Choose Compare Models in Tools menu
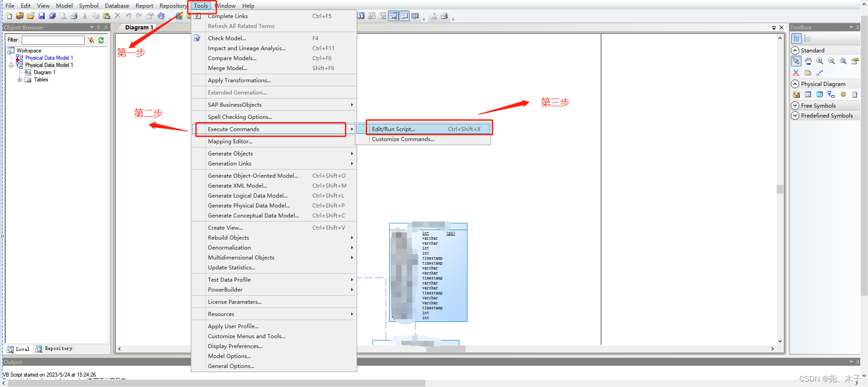The width and height of the screenshot is (868, 387). (x=274, y=58)
